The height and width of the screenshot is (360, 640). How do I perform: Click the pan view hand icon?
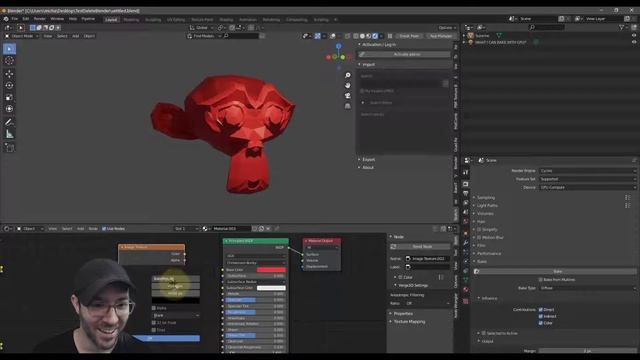pyautogui.click(x=348, y=85)
